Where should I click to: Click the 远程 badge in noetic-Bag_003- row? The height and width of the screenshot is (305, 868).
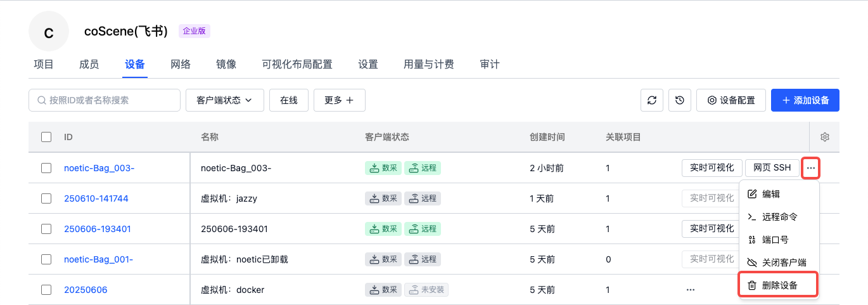pos(423,168)
